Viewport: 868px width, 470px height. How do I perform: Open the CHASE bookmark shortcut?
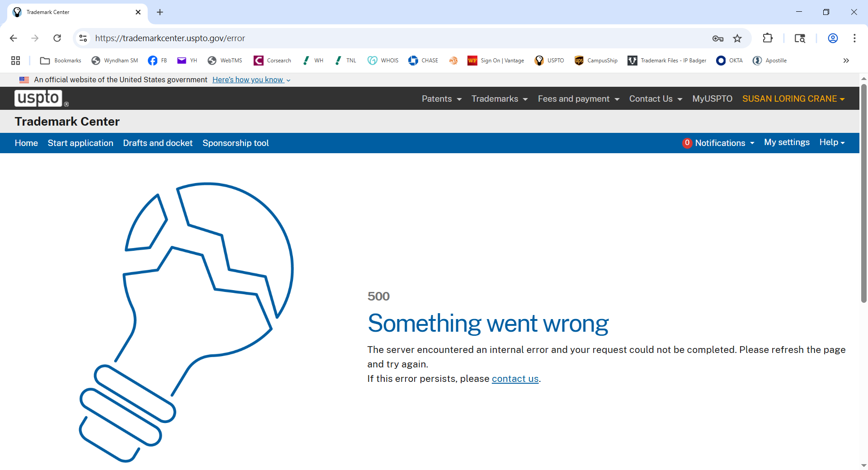click(423, 61)
